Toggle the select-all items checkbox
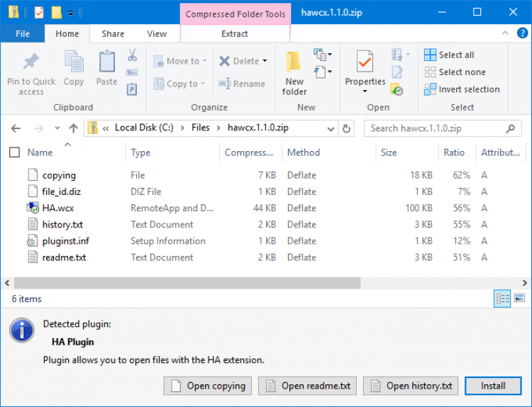 coord(14,152)
